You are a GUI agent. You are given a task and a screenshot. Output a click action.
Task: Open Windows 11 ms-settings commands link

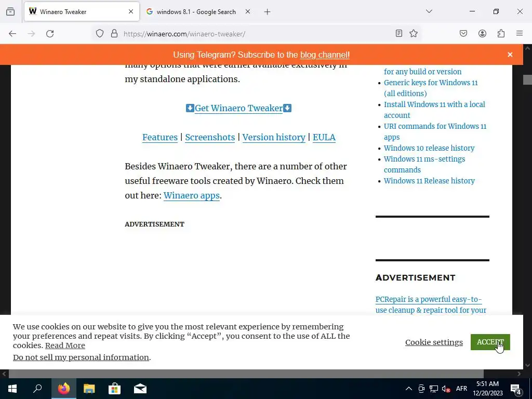[424, 164]
